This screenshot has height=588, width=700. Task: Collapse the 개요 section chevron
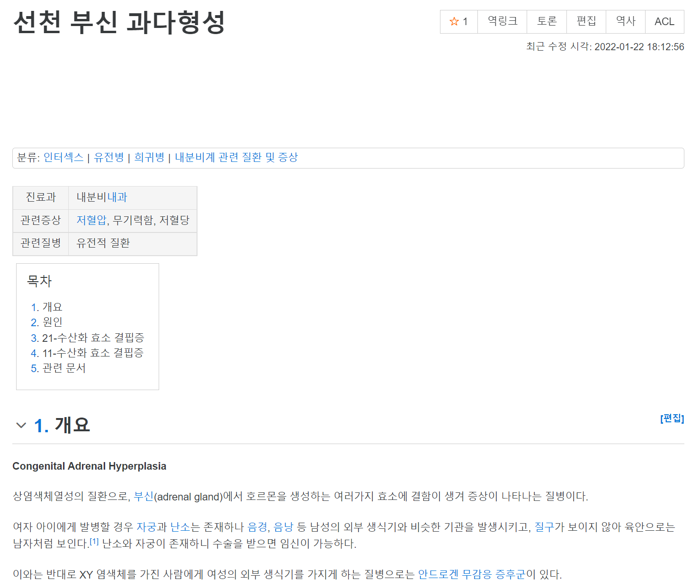[x=21, y=425]
